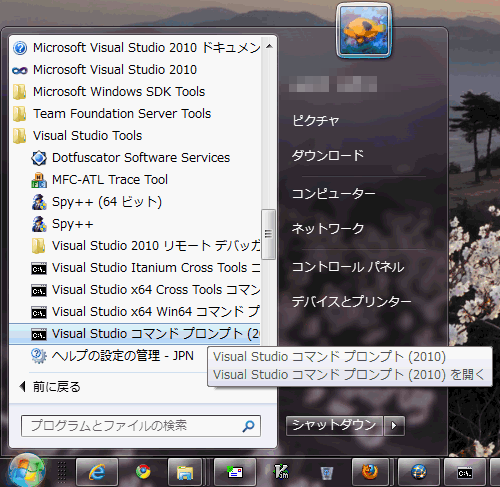
Task: Open ネットワーク from right pane
Action: click(x=328, y=229)
